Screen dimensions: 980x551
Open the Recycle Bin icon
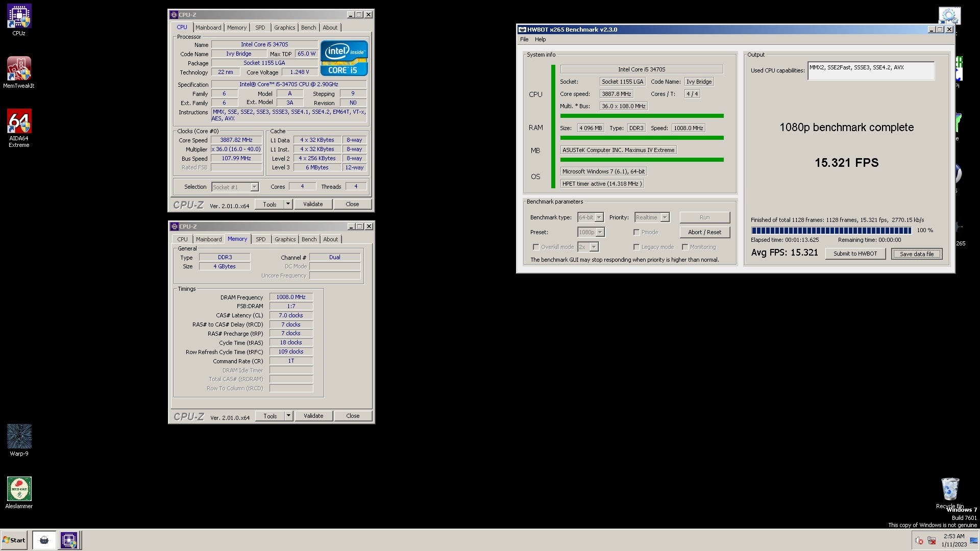(950, 493)
